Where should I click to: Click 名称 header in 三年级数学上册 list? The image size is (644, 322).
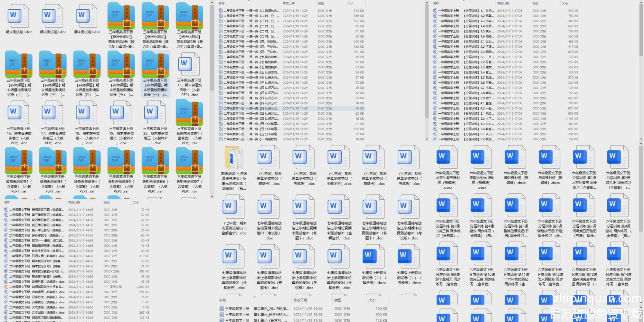point(223,300)
